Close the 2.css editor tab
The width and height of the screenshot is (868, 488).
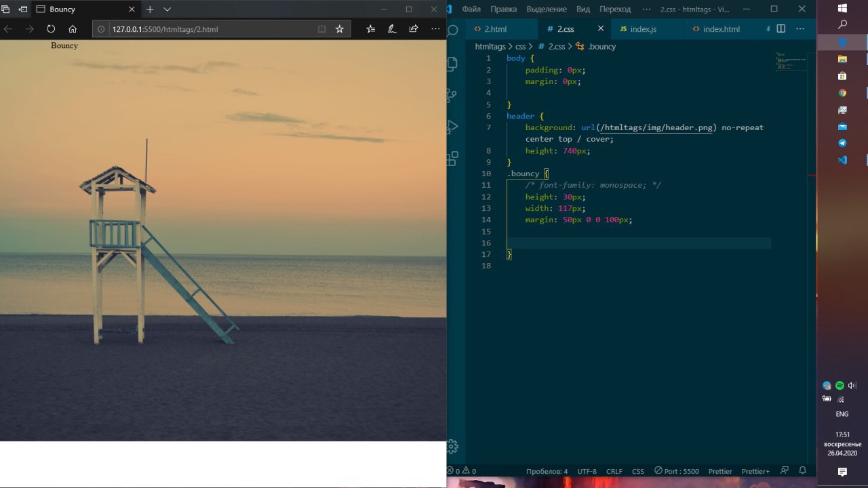(x=600, y=29)
